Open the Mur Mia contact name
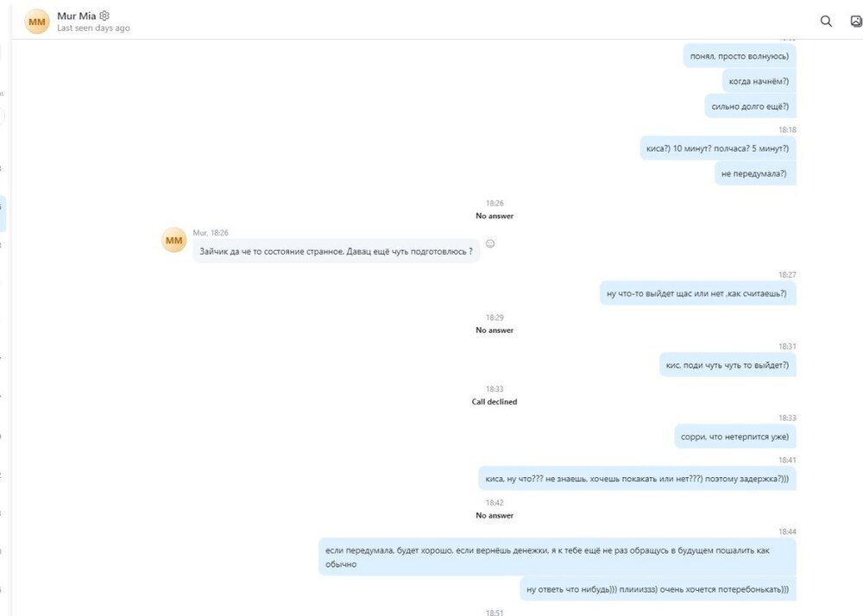Screen dimensions: 863x616 pos(77,16)
